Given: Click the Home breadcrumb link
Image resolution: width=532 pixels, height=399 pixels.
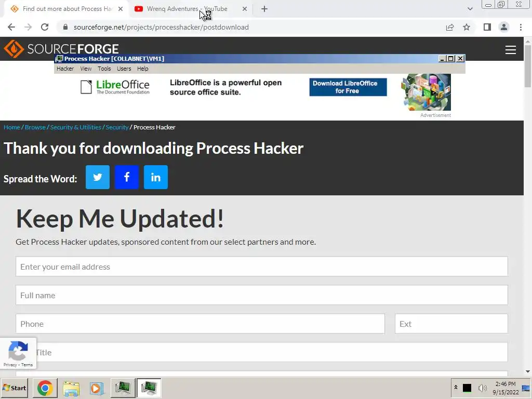Looking at the screenshot, I should coord(12,127).
